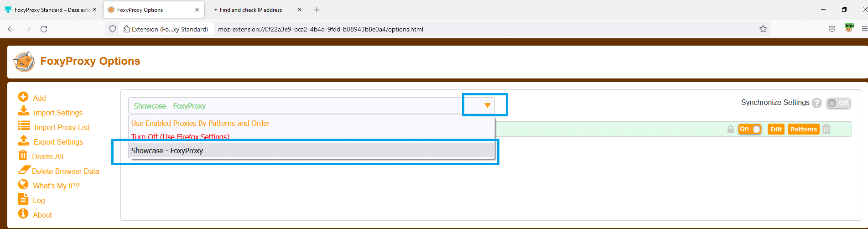
Task: Select Use Enabled Proxies By Patterns and Order
Action: point(200,123)
